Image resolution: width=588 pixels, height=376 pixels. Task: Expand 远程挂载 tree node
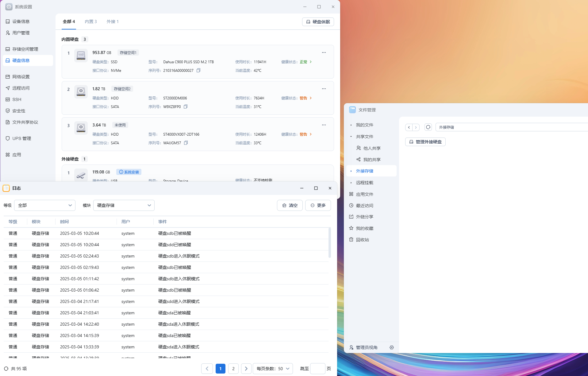351,183
